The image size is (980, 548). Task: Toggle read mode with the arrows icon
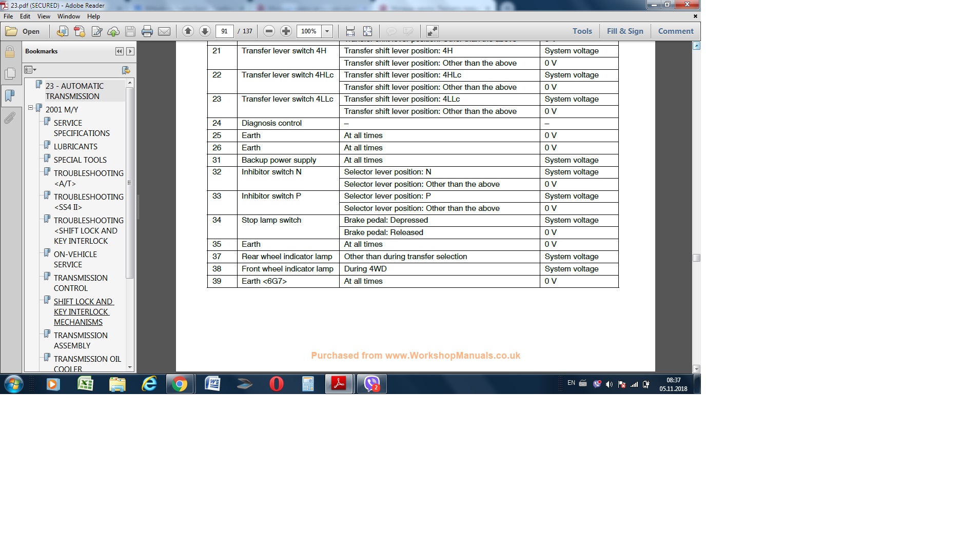pos(433,31)
